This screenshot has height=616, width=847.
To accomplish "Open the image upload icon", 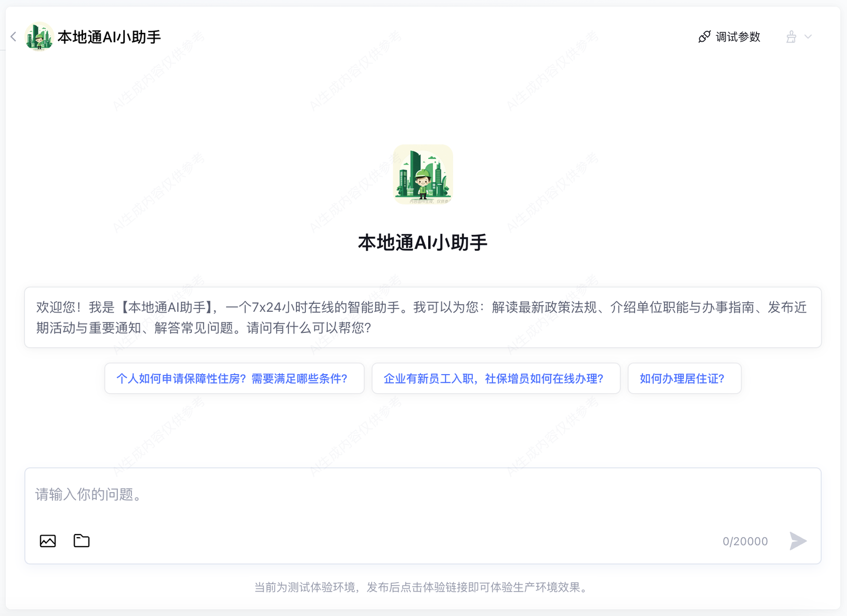I will point(48,541).
